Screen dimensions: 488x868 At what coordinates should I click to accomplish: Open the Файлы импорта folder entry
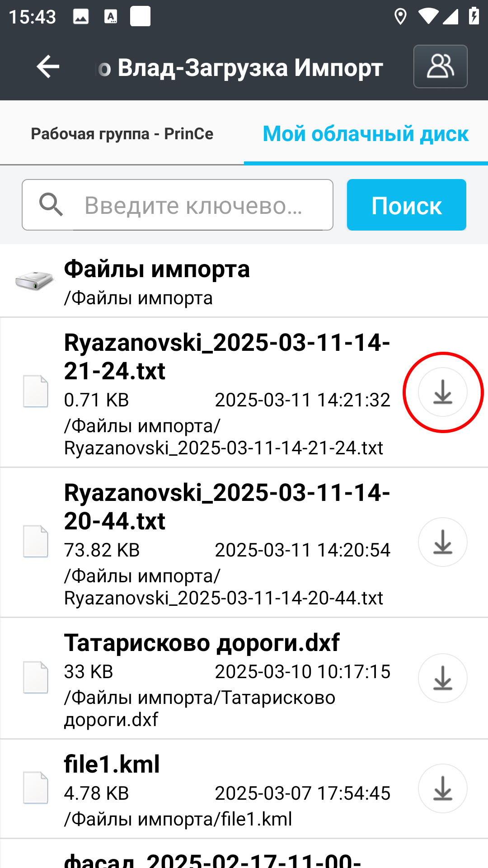click(244, 281)
